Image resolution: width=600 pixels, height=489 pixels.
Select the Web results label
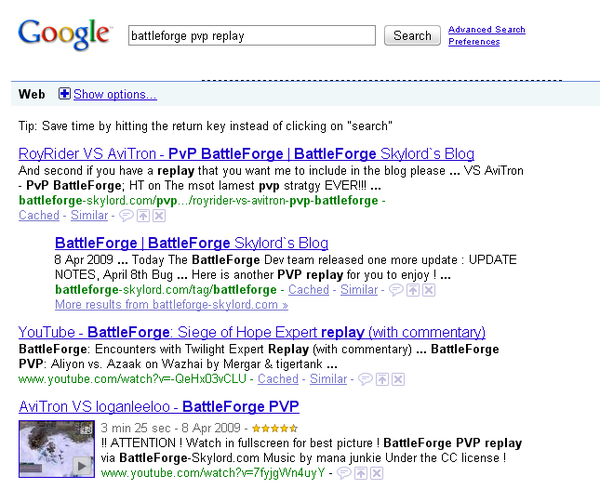coord(32,94)
